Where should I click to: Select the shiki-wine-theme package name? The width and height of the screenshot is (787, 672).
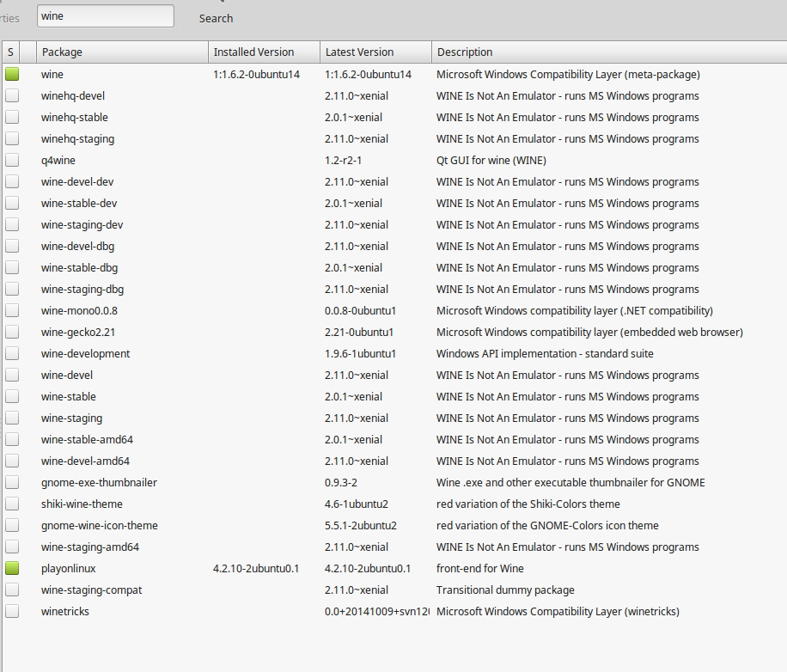coord(82,504)
